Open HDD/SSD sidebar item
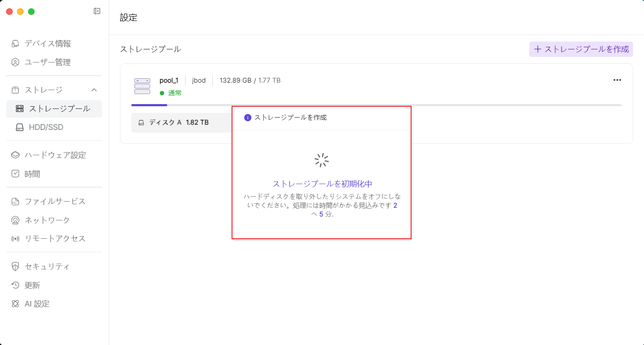 click(x=46, y=127)
